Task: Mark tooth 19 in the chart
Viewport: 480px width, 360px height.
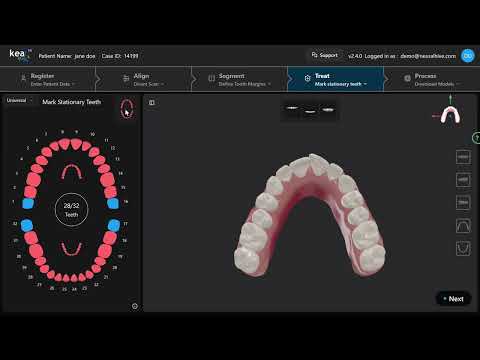Action: pyautogui.click(x=105, y=251)
